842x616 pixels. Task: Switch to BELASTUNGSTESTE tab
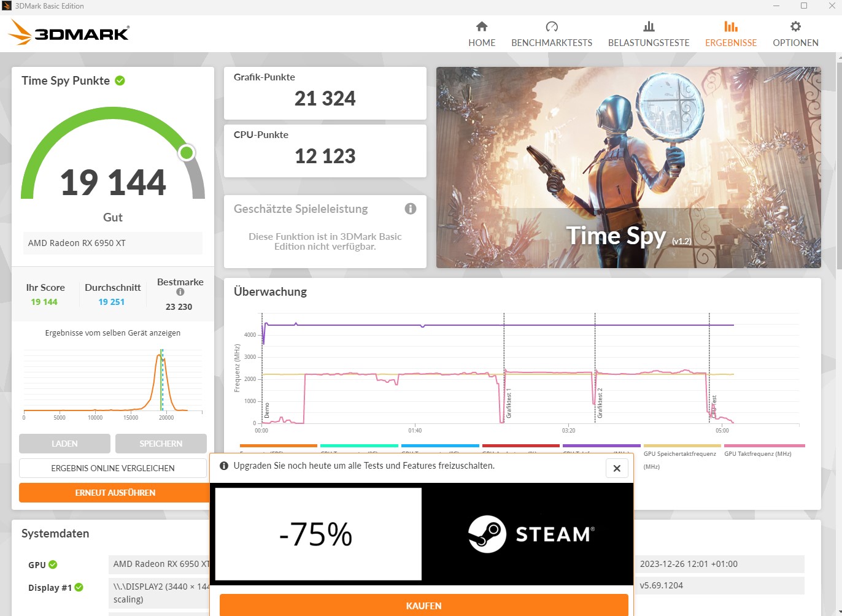point(649,34)
